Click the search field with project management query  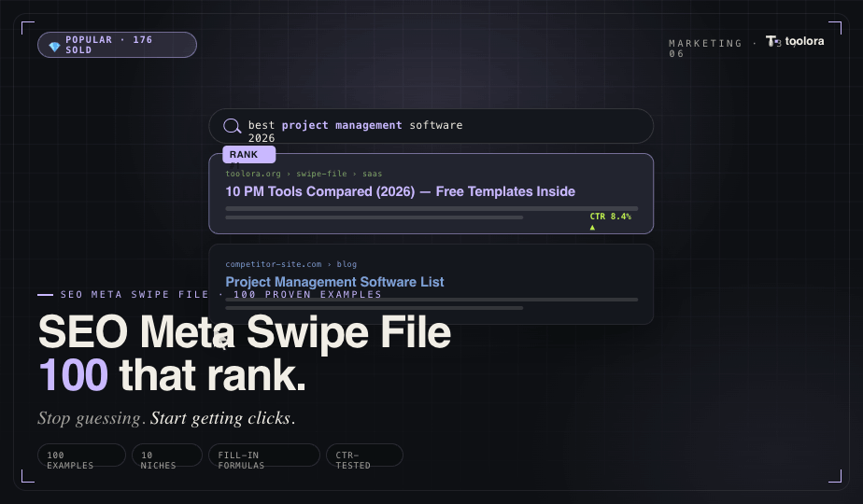pyautogui.click(x=431, y=126)
